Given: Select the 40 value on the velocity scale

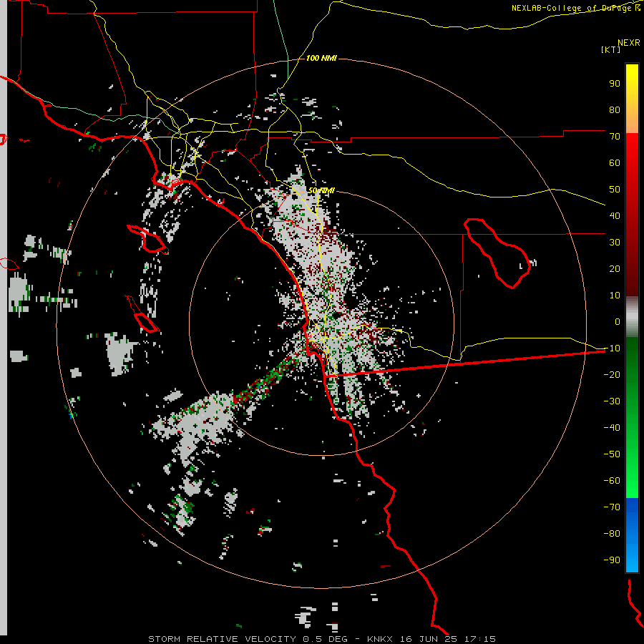Looking at the screenshot, I should (x=615, y=216).
